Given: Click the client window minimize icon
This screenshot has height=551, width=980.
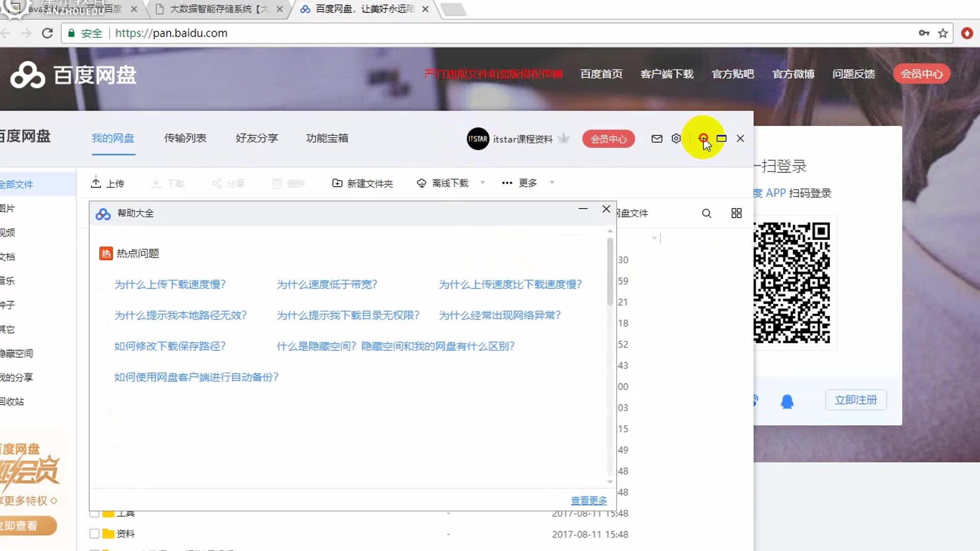Looking at the screenshot, I should coord(703,138).
